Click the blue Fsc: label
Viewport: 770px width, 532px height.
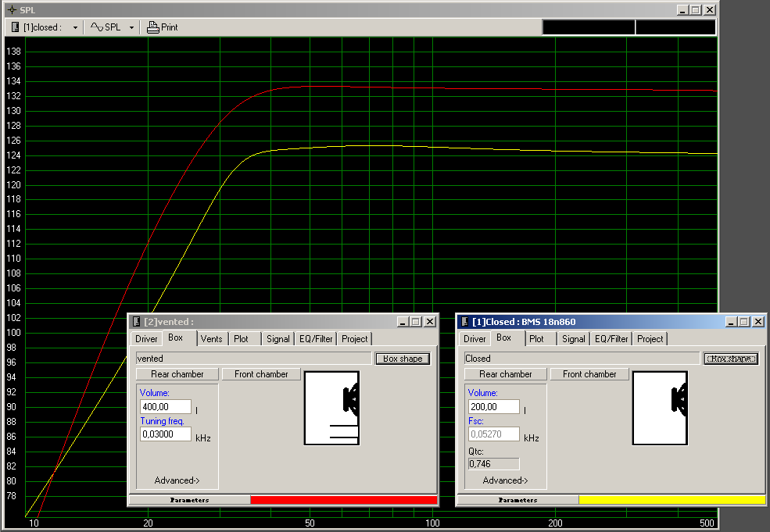[476, 421]
